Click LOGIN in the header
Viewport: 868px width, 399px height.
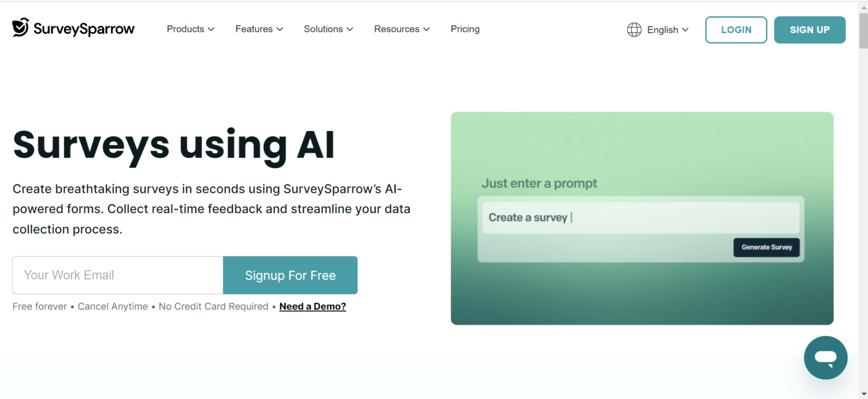736,29
